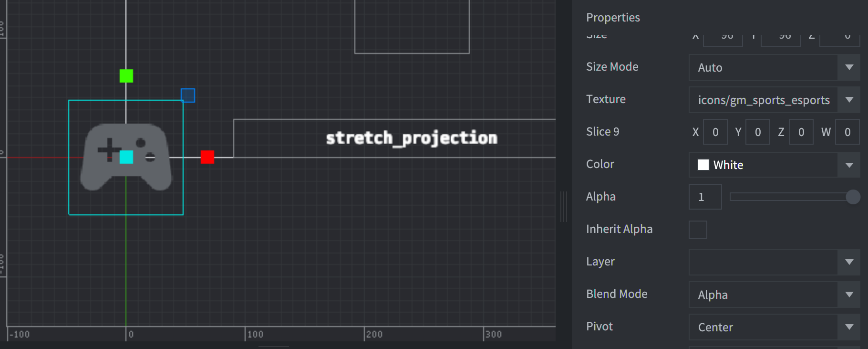
Task: Expand the empty Layer dropdown
Action: pos(849,262)
